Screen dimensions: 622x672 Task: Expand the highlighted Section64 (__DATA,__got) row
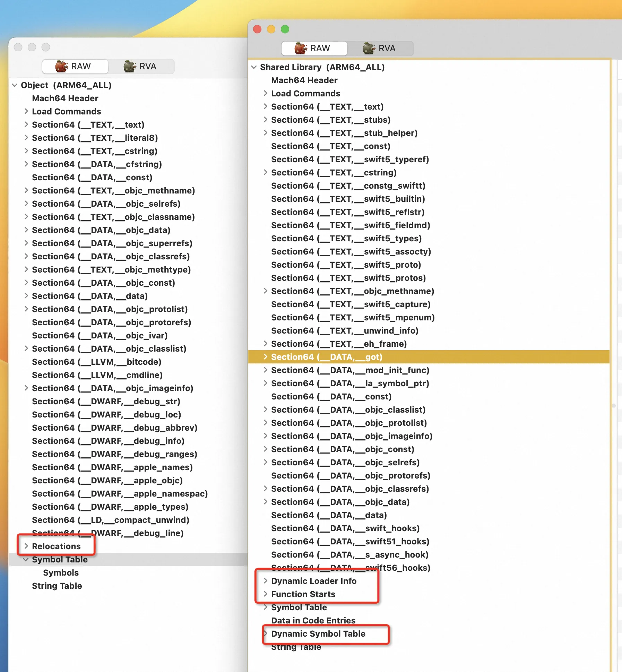tap(265, 357)
